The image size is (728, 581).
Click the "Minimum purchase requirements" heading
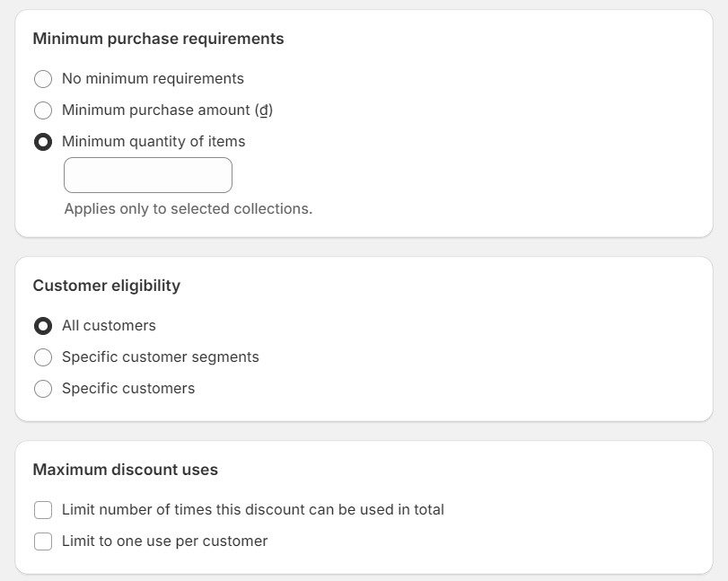point(158,39)
